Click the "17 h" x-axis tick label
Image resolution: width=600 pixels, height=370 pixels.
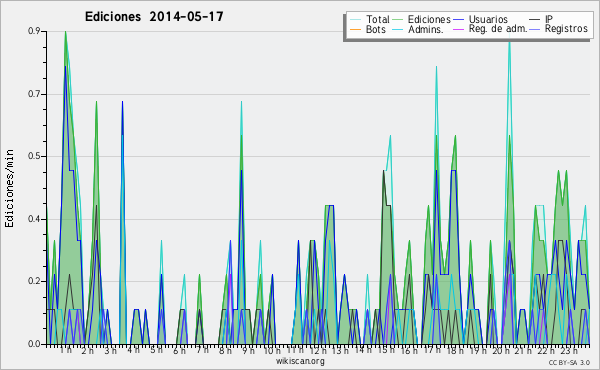[x=432, y=350]
